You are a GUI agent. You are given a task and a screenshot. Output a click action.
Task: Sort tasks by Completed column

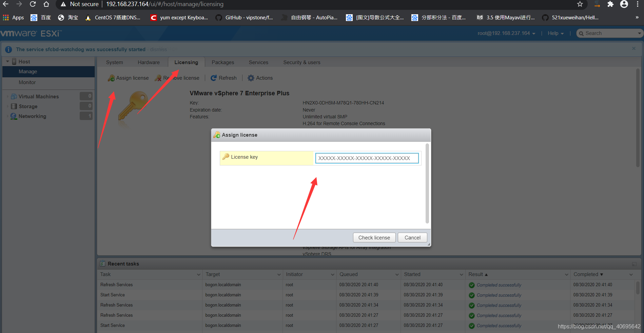click(x=588, y=274)
